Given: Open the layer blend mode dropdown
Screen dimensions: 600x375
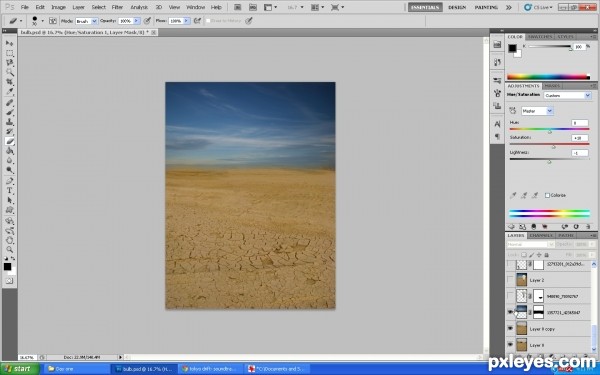Looking at the screenshot, I should 531,244.
